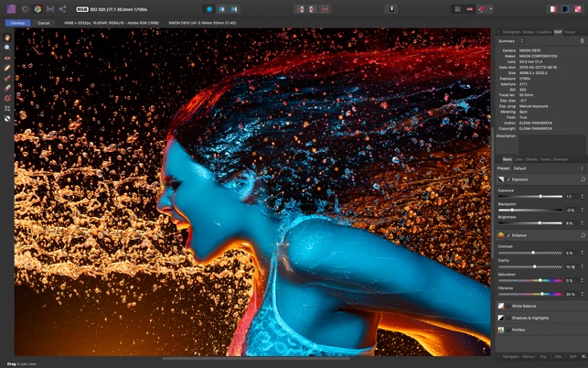The width and height of the screenshot is (588, 368).
Task: Open the Scope tab
Action: click(x=528, y=32)
